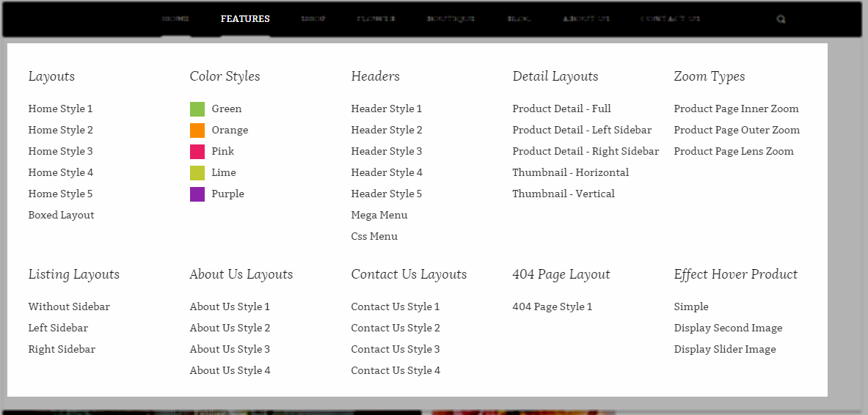The width and height of the screenshot is (868, 415).
Task: Open the CONTACT US menu item
Action: point(671,19)
